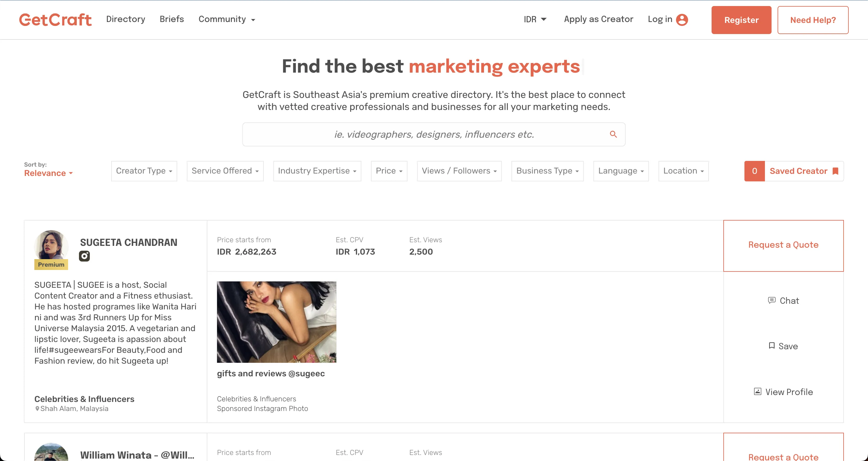The width and height of the screenshot is (868, 461).
Task: Open the Creator Type filter dropdown
Action: pos(144,171)
